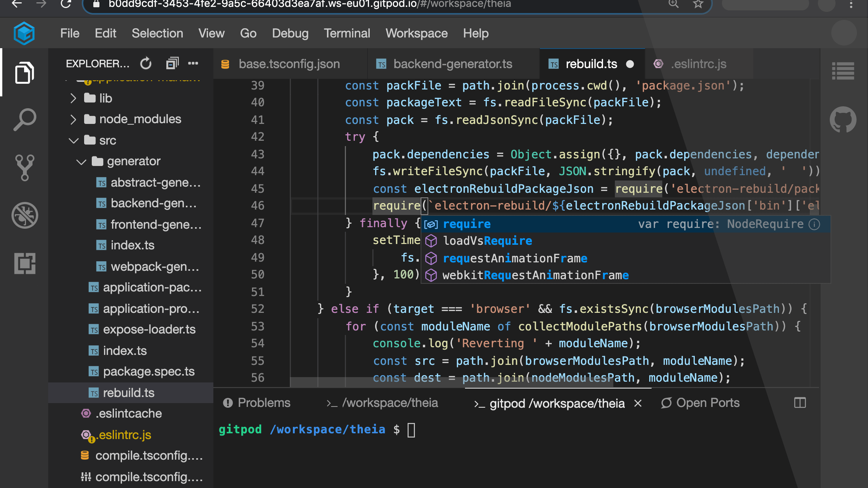Open the Search view in sidebar
The height and width of the screenshot is (488, 868).
coord(24,120)
